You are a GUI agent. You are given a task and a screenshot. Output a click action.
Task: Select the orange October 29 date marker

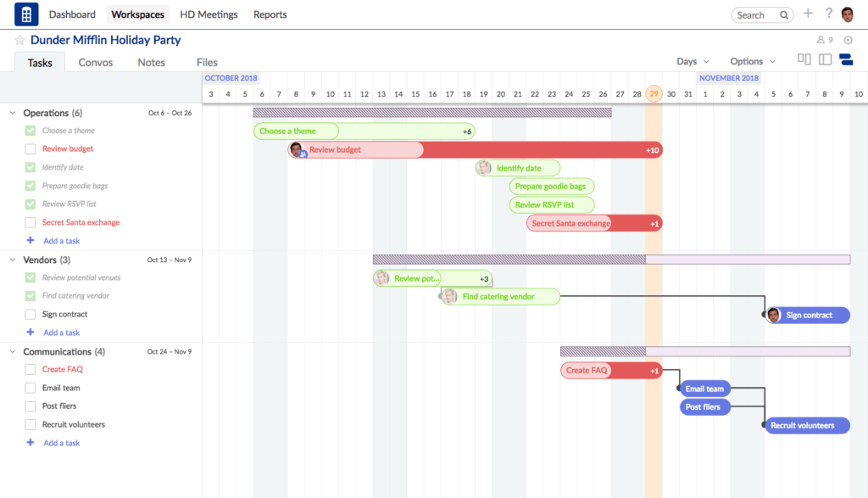click(654, 94)
